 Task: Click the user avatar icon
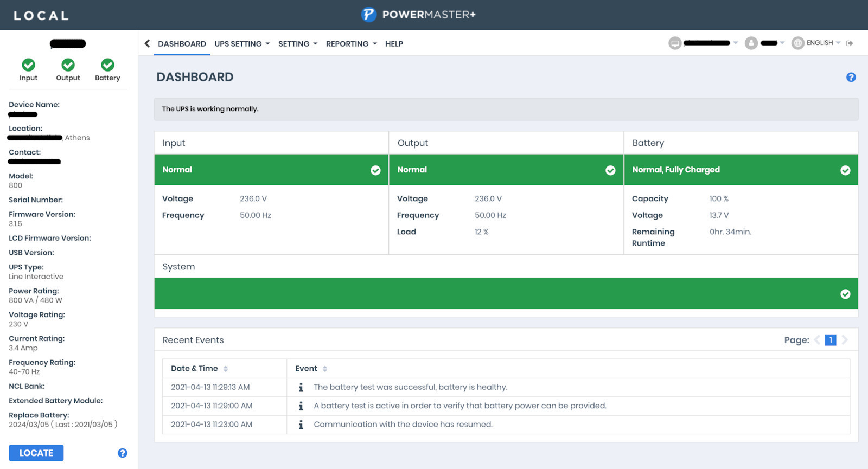point(751,43)
